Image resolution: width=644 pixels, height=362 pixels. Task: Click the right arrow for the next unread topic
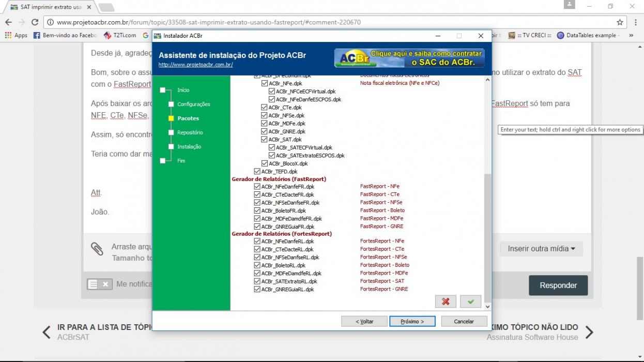click(x=589, y=332)
